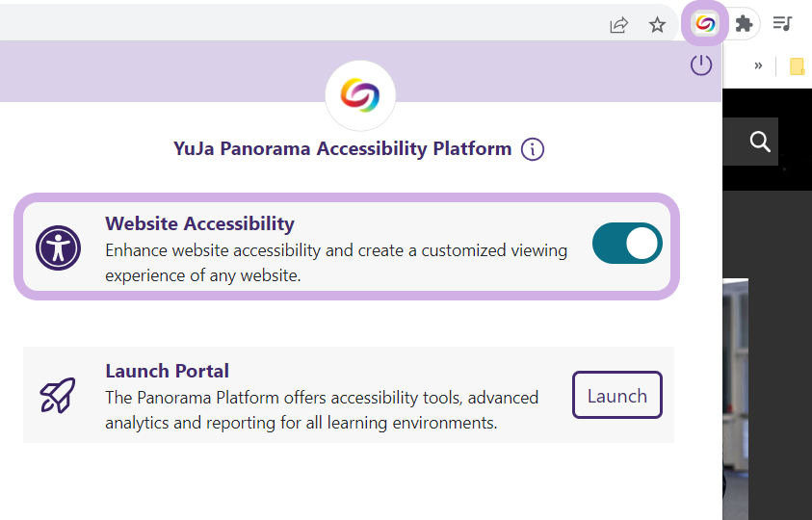Click the website search magnifier icon
The height and width of the screenshot is (520, 812).
(x=760, y=142)
